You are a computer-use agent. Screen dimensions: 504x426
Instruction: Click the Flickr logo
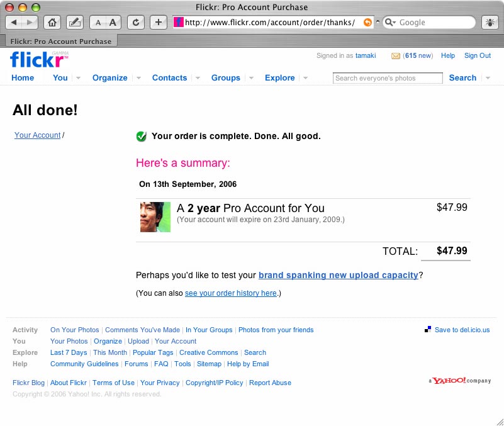pos(38,60)
